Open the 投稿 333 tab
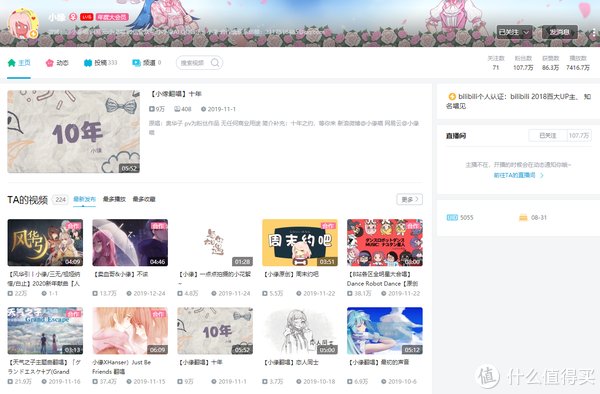This screenshot has width=600, height=394. 100,63
